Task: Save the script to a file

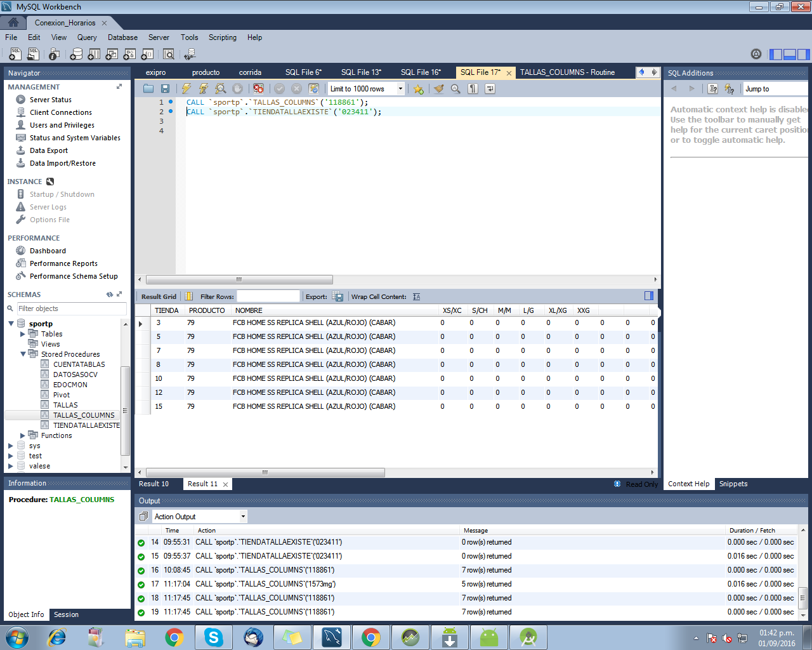Action: pyautogui.click(x=165, y=89)
